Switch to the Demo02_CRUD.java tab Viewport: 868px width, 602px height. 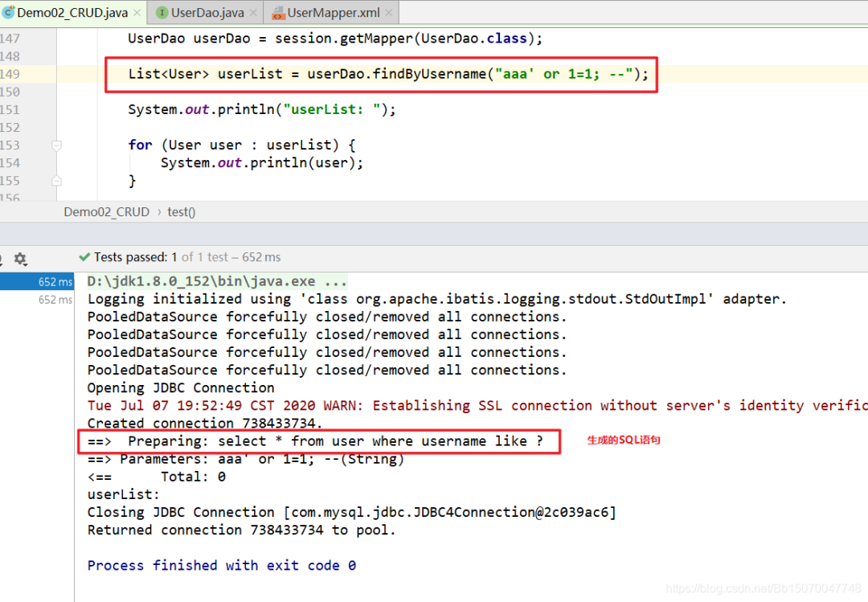(72, 12)
